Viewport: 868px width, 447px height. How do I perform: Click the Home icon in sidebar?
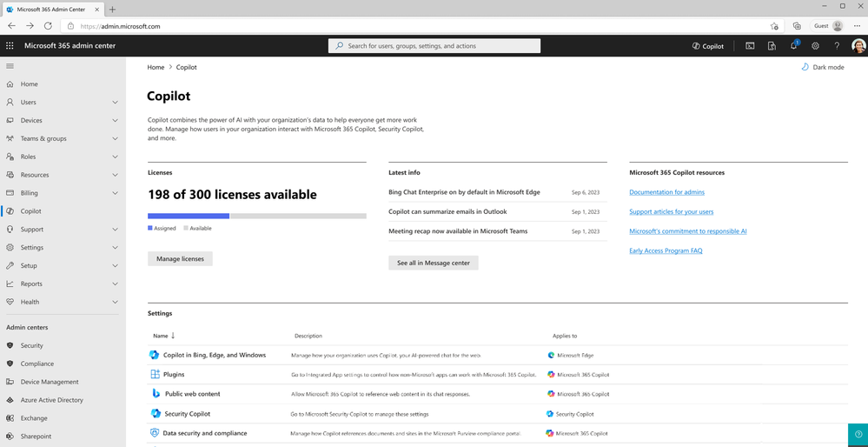pyautogui.click(x=10, y=84)
